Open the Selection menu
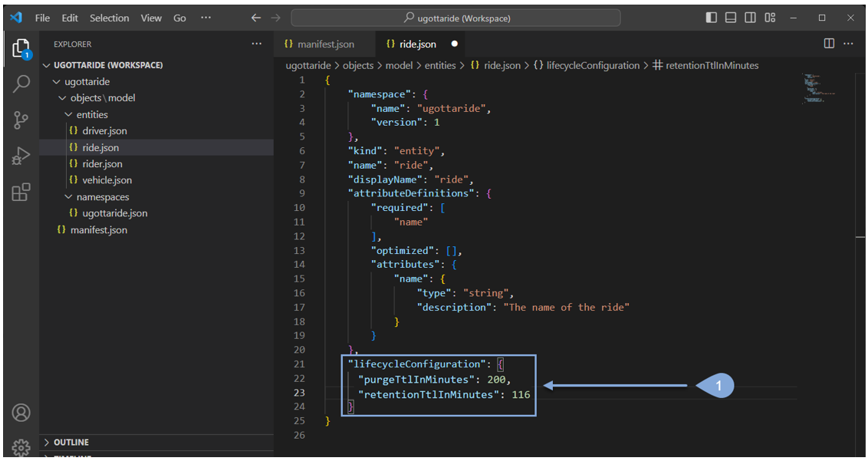 click(x=110, y=18)
